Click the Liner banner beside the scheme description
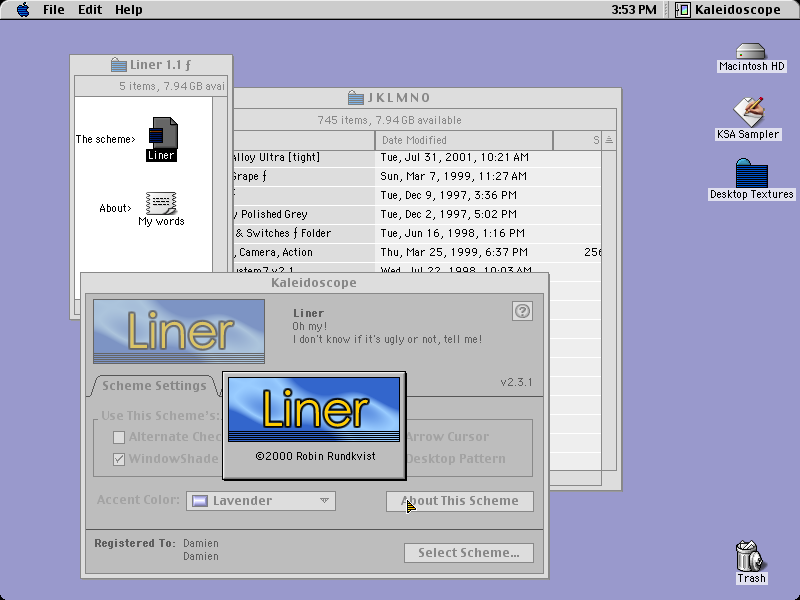Image resolution: width=800 pixels, height=600 pixels. click(179, 332)
